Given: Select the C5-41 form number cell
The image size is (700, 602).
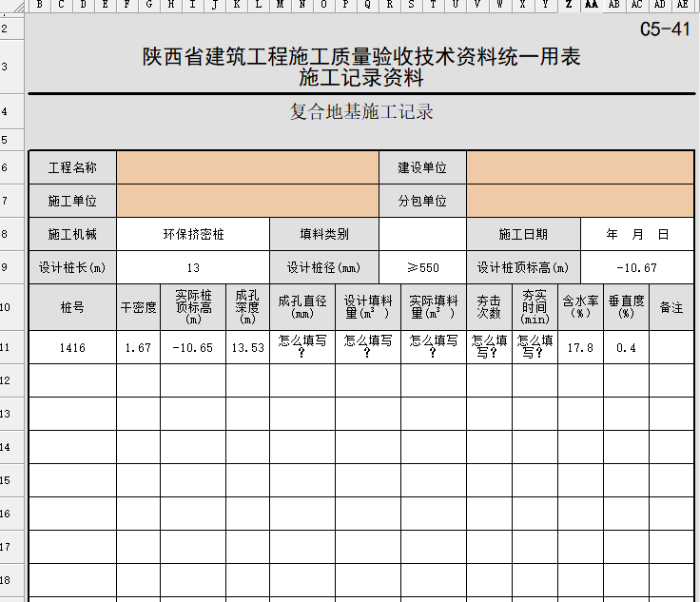Looking at the screenshot, I should click(x=665, y=29).
